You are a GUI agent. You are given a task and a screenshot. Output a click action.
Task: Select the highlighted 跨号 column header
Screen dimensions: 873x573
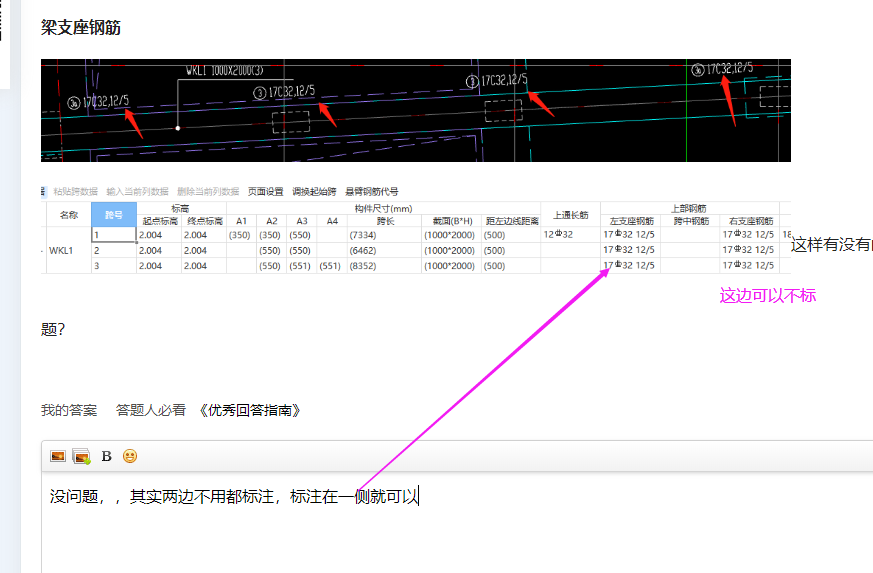[x=114, y=214]
